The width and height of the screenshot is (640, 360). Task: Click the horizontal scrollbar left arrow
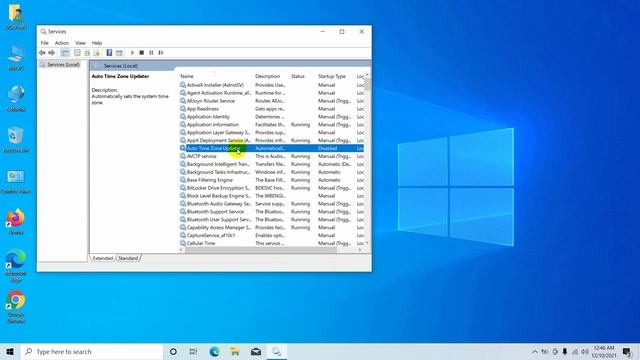182,250
